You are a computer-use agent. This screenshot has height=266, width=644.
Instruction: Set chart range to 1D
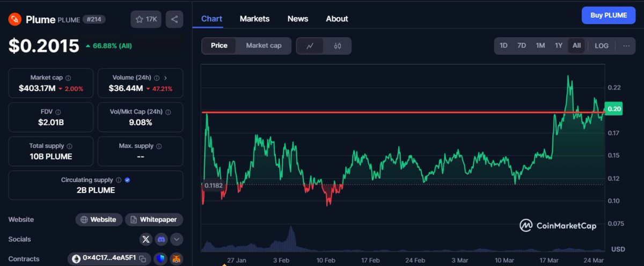503,46
